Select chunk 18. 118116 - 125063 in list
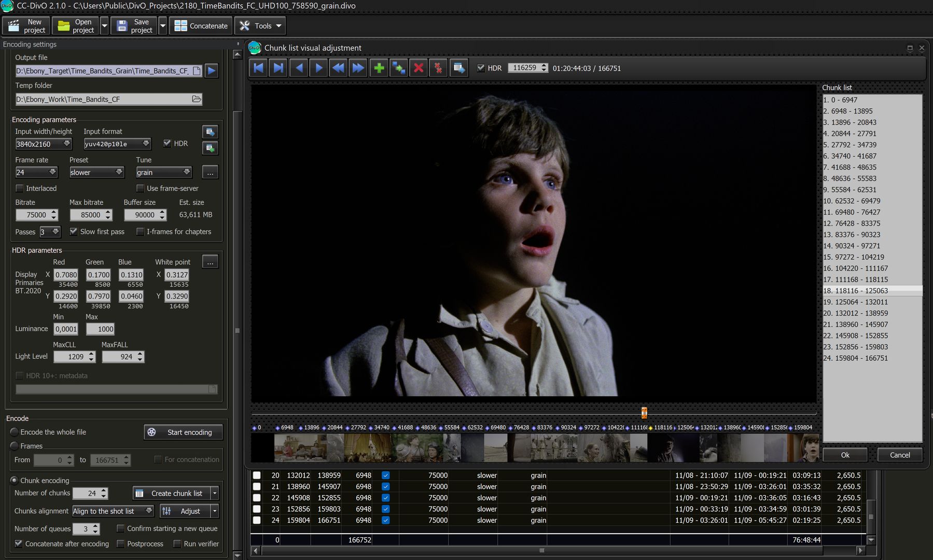933x560 pixels. (x=872, y=290)
